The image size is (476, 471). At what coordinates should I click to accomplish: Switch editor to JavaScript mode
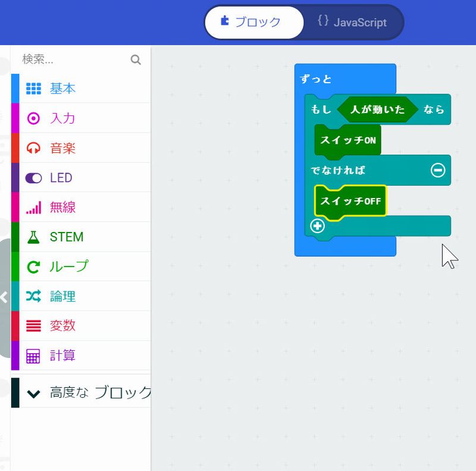point(352,23)
